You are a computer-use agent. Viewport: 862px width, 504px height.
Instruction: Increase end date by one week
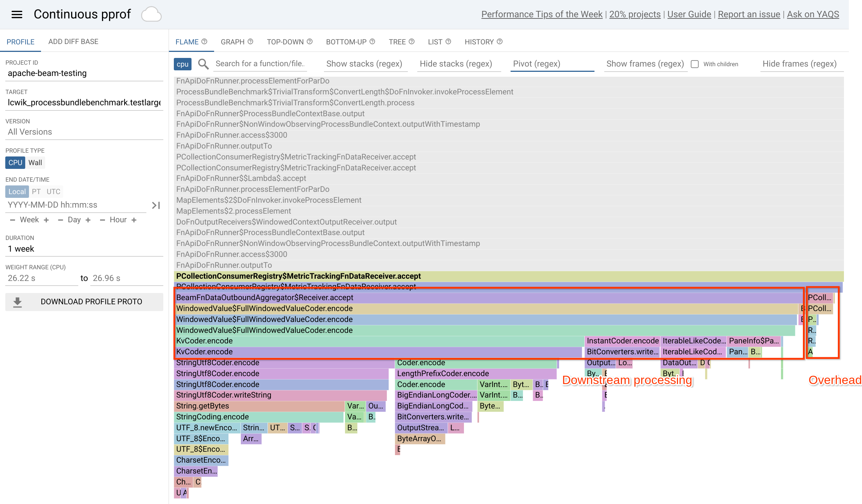point(46,220)
